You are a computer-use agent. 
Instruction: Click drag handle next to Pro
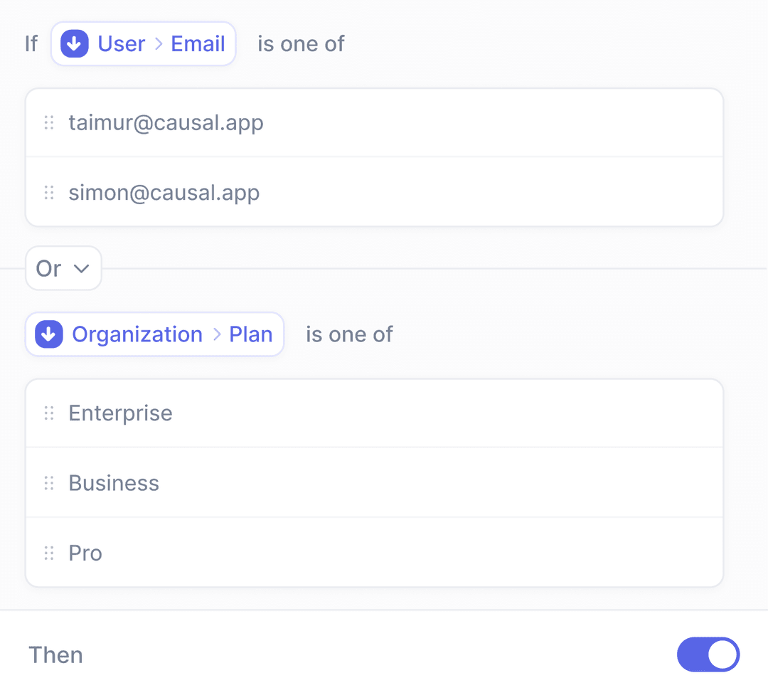point(49,553)
